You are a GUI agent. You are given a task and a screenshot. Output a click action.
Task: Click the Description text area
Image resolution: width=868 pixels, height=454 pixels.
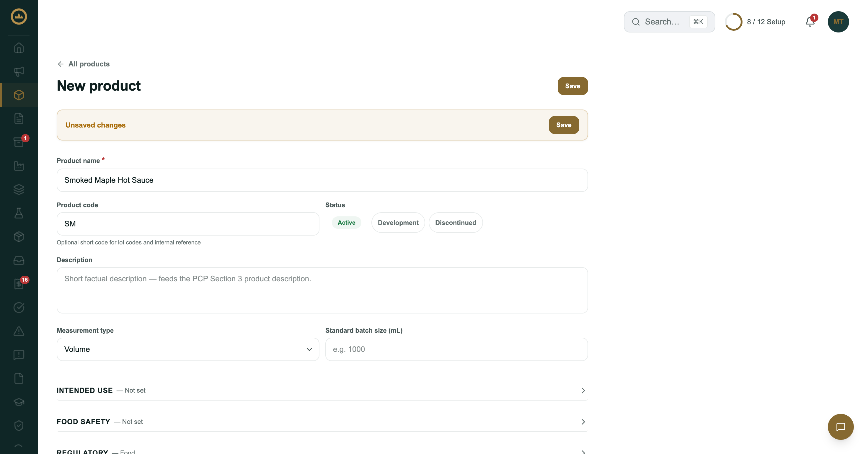(x=322, y=290)
